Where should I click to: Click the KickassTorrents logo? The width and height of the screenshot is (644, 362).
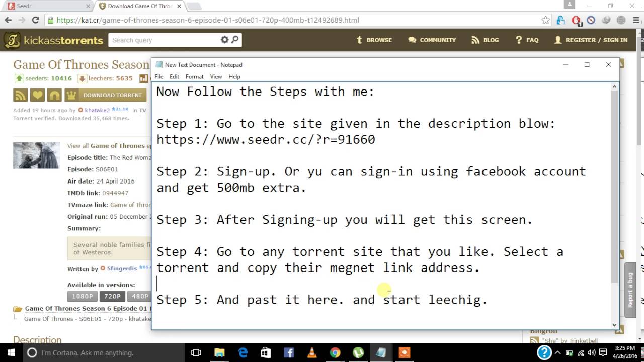53,40
